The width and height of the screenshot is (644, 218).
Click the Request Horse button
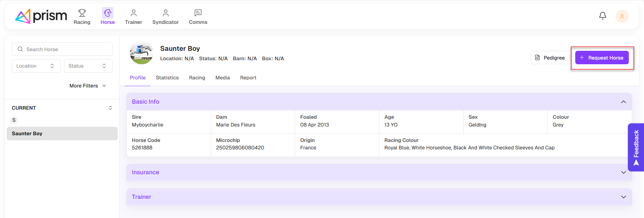point(602,58)
